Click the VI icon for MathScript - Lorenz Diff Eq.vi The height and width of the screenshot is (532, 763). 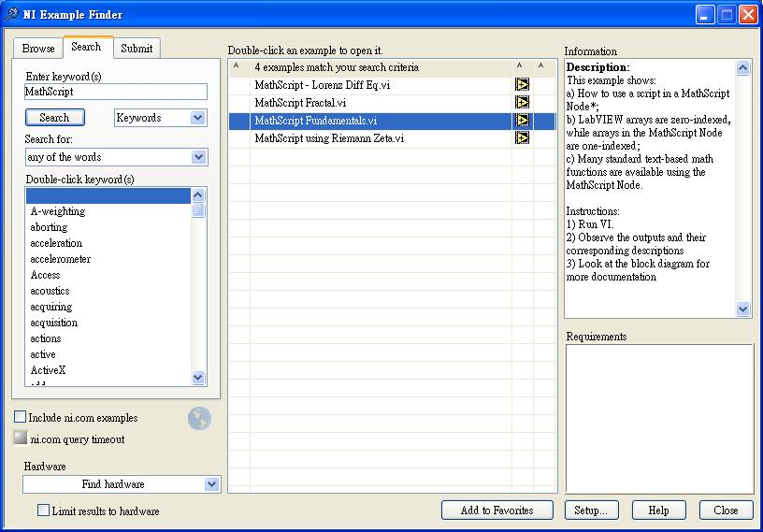click(x=522, y=85)
